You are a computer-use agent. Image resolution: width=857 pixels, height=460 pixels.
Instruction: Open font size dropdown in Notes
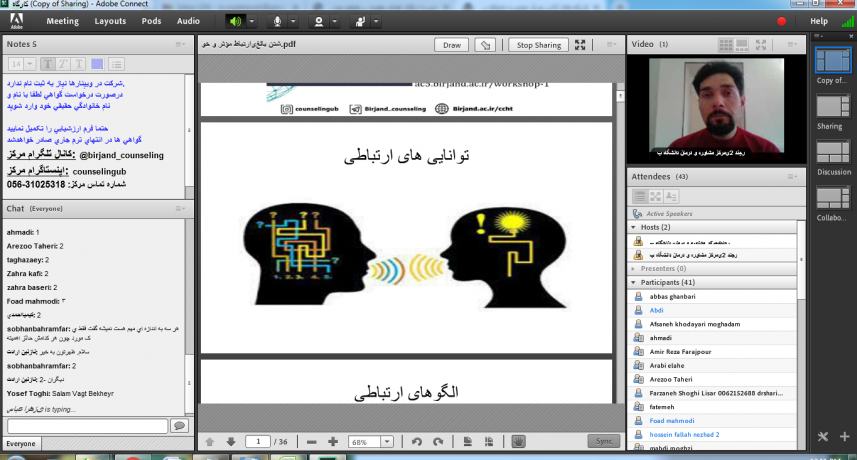[30, 64]
